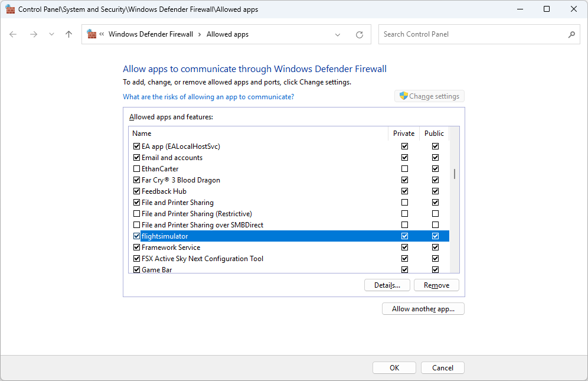
Task: Click the apps list scrollbar thumb
Action: pos(455,174)
